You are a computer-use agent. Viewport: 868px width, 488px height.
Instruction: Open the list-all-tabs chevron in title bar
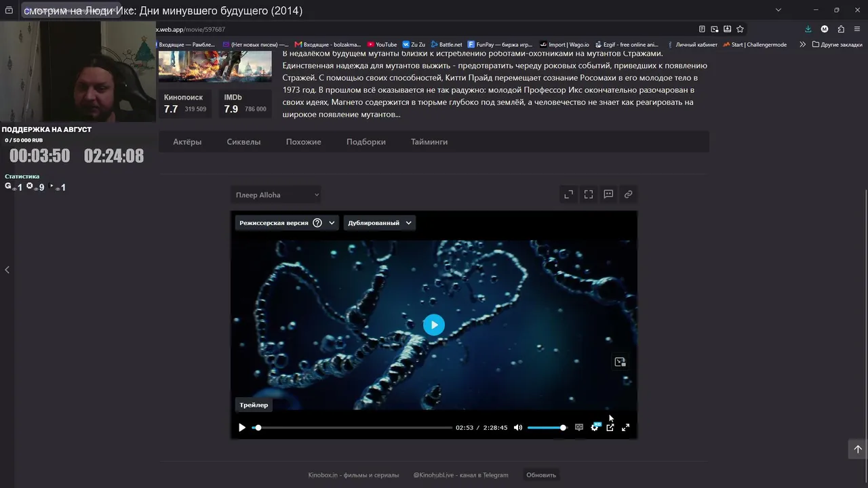(x=778, y=10)
